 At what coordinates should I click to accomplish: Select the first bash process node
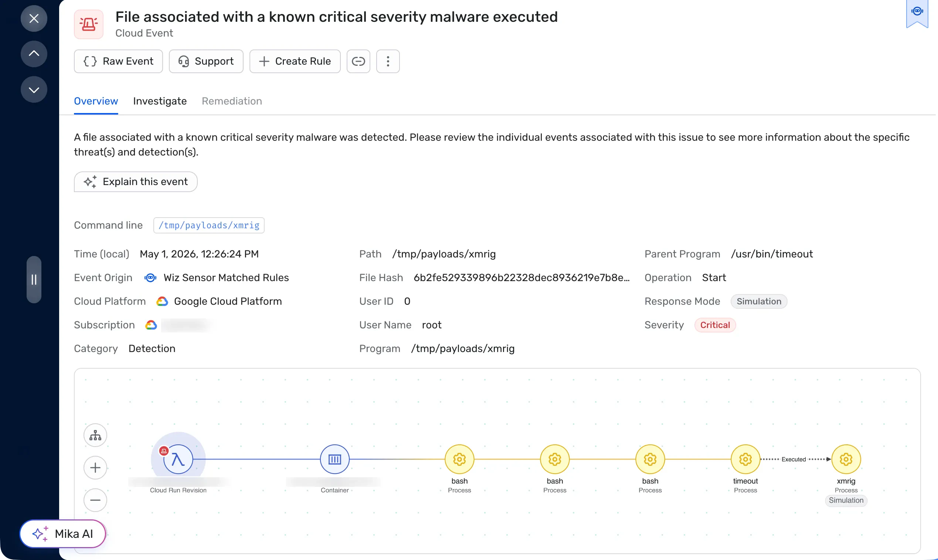(x=459, y=459)
